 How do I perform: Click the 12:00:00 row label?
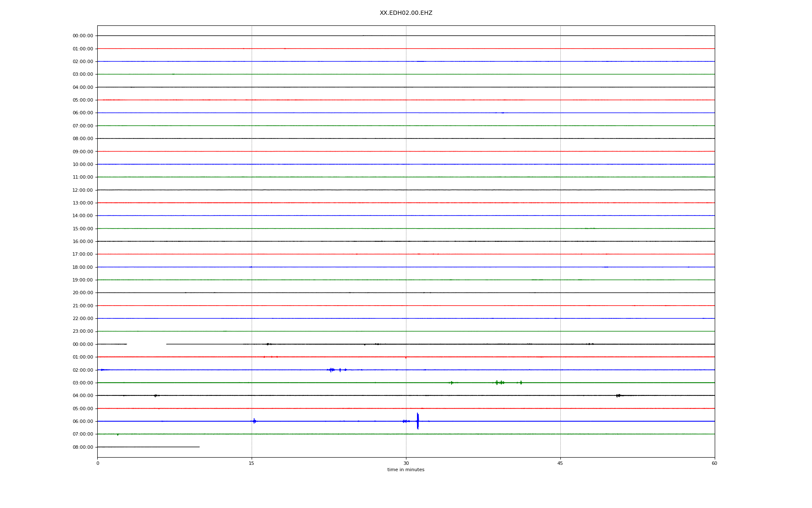point(82,190)
